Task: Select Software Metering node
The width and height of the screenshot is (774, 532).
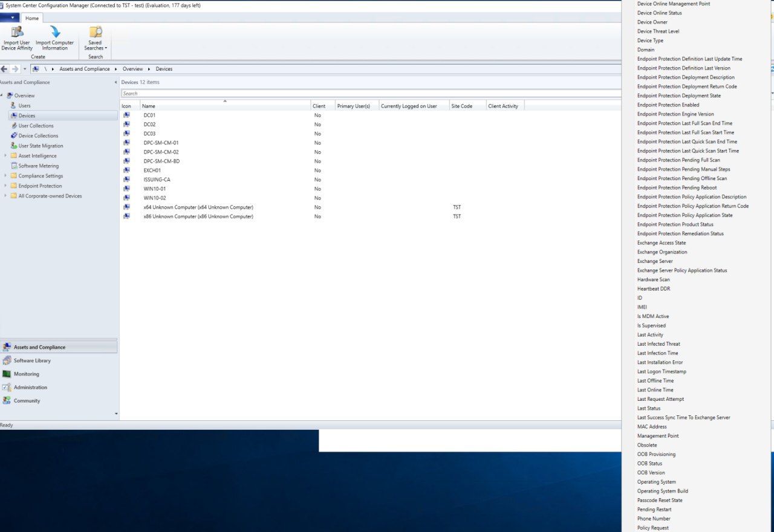Action: [x=39, y=166]
